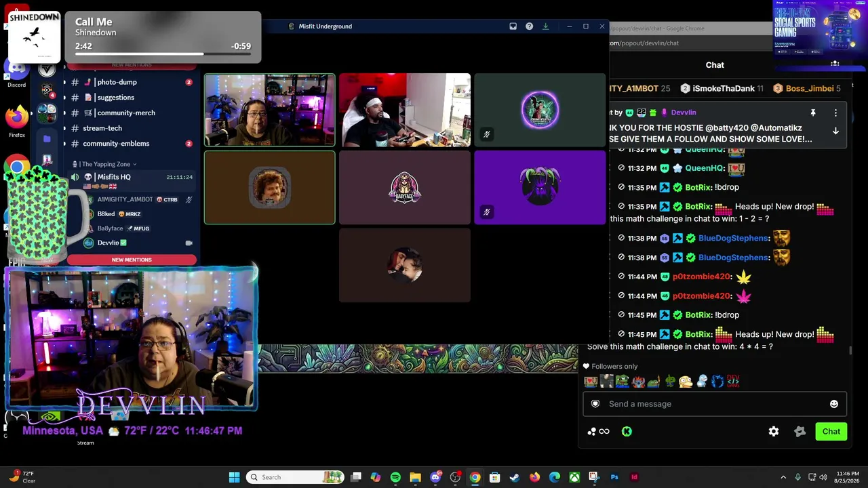Viewport: 868px width, 488px height.
Task: Show hidden icons in system tray
Action: pos(783,477)
